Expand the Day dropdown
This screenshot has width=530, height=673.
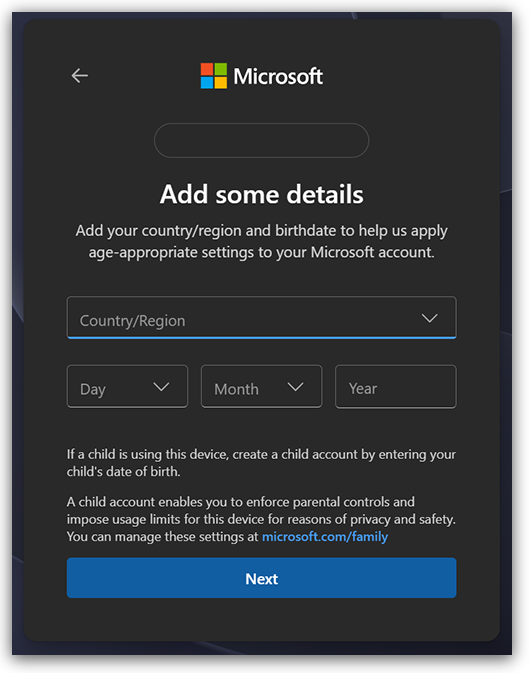pyautogui.click(x=127, y=387)
